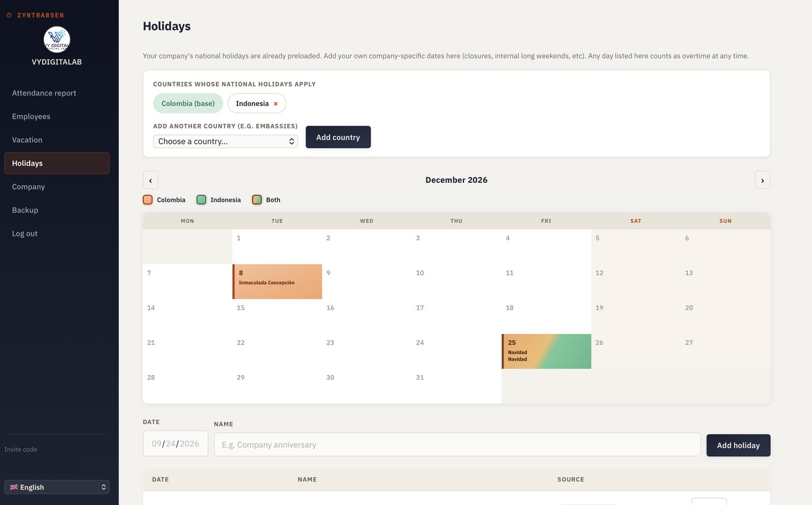Click calendar day 31
The width and height of the screenshot is (812, 505).
456,386
